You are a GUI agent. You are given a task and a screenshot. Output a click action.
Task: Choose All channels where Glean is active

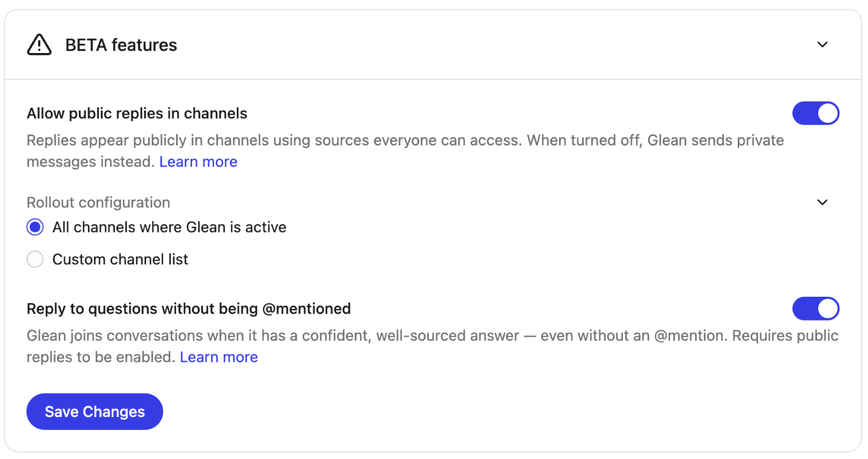coord(35,227)
